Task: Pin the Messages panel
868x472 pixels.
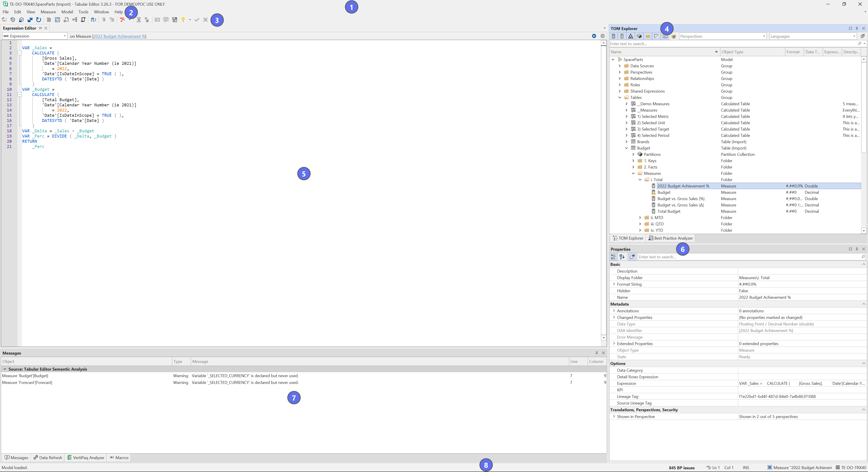Action: tap(597, 353)
